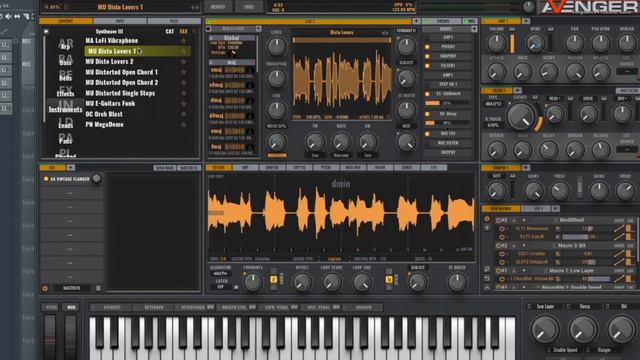Toggle the S1 Allreverb send on/off

point(427,94)
